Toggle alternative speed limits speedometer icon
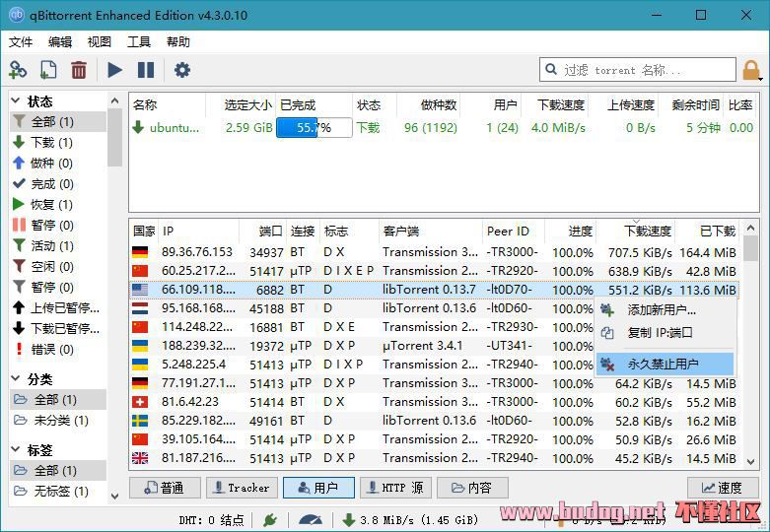The width and height of the screenshot is (770, 532). click(311, 519)
